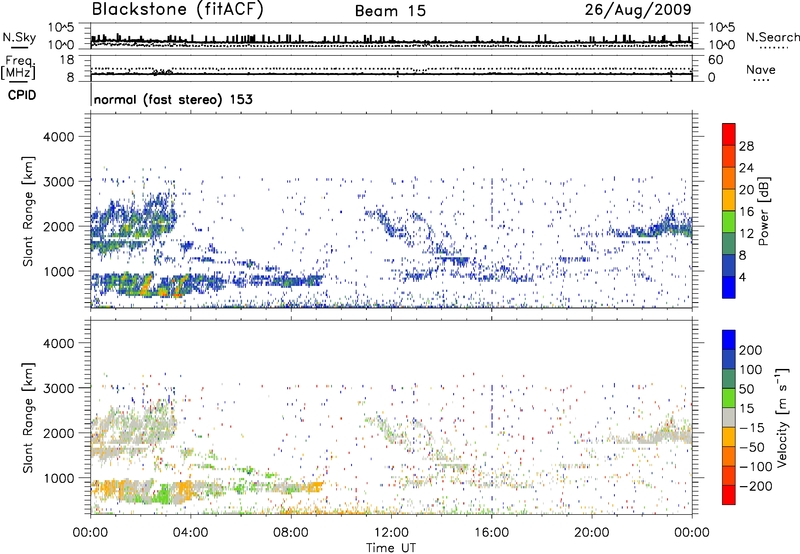This screenshot has width=800, height=554.
Task: Click '16:00' on the time axis
Action: (x=491, y=533)
